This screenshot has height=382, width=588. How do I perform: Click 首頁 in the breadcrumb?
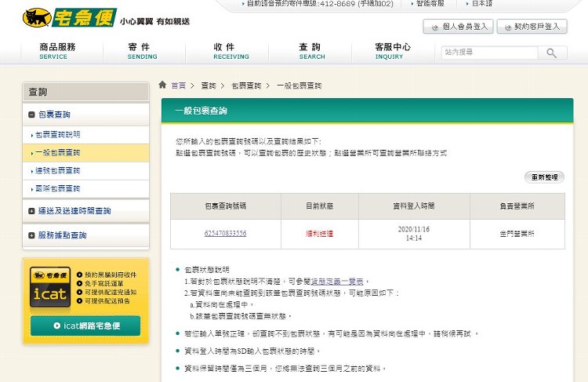pyautogui.click(x=179, y=85)
